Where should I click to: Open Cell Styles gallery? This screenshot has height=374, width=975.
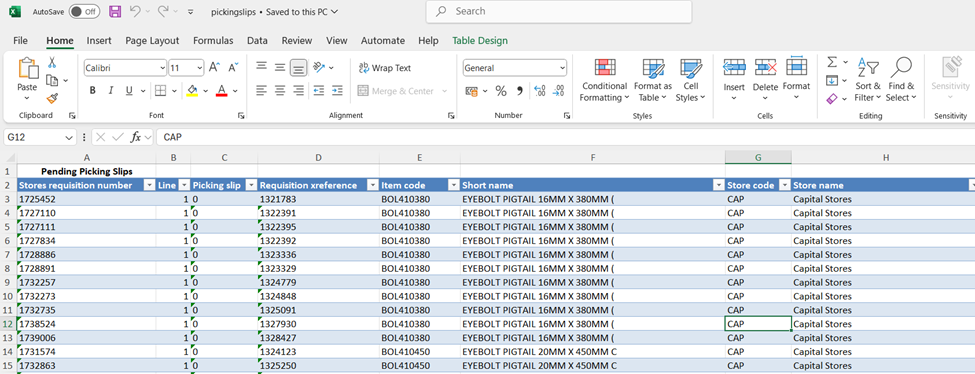coord(690,81)
